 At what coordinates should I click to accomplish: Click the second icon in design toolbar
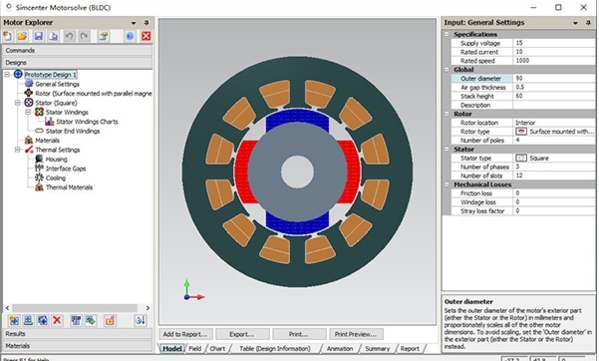(x=28, y=320)
